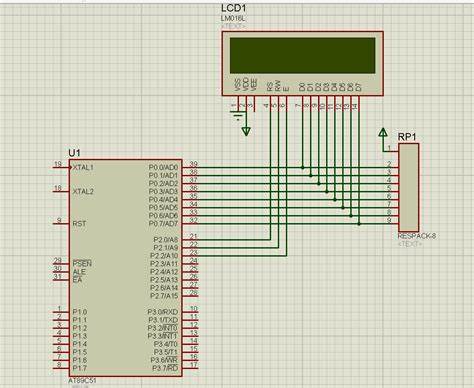Click the wire junction dot on P0.0 line
This screenshot has height=388, width=474.
[303, 167]
